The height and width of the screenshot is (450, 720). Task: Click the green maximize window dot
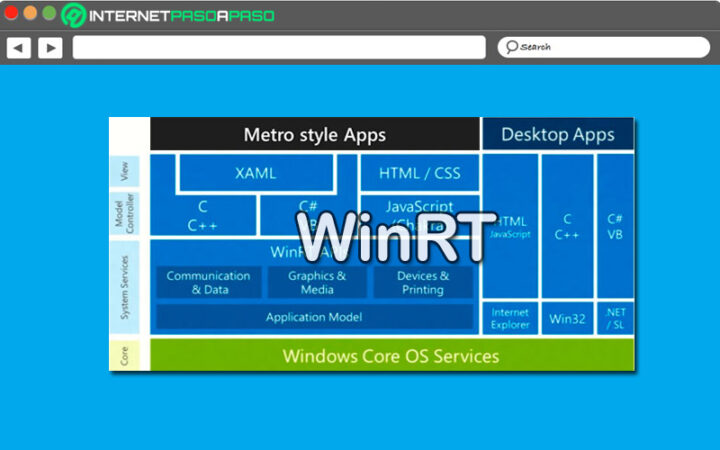pyautogui.click(x=49, y=12)
